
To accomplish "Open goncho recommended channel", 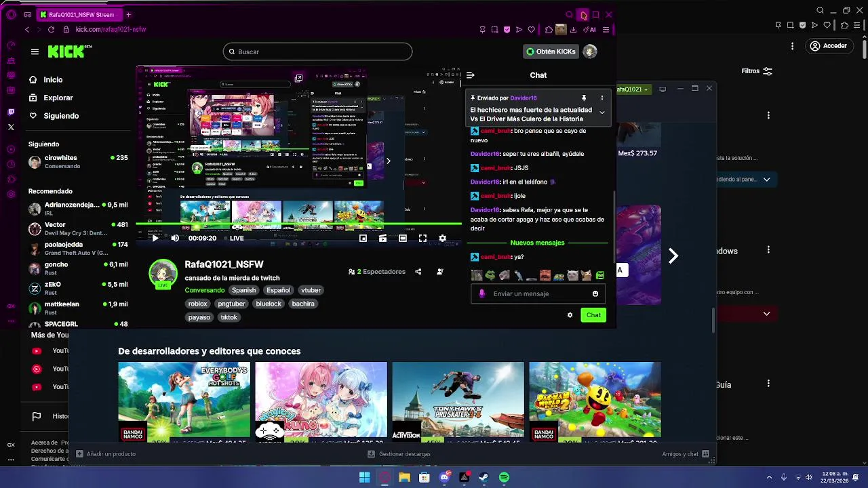I will coord(78,268).
